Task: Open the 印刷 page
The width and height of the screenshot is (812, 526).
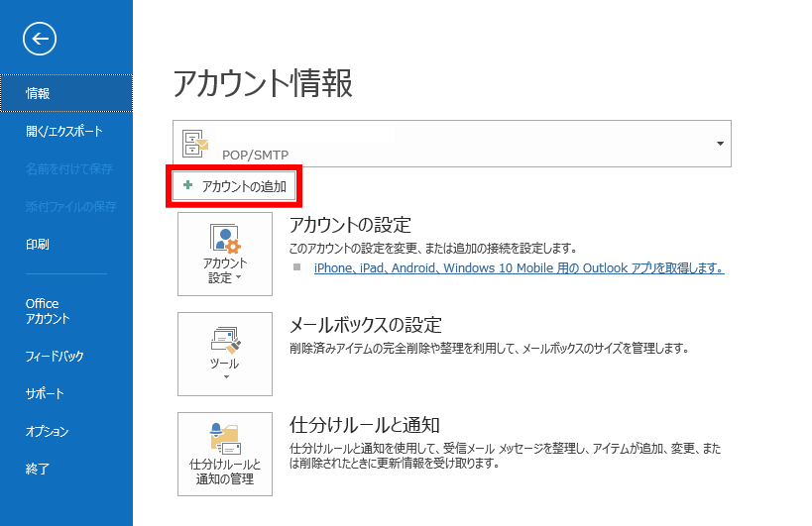Action: click(66, 244)
